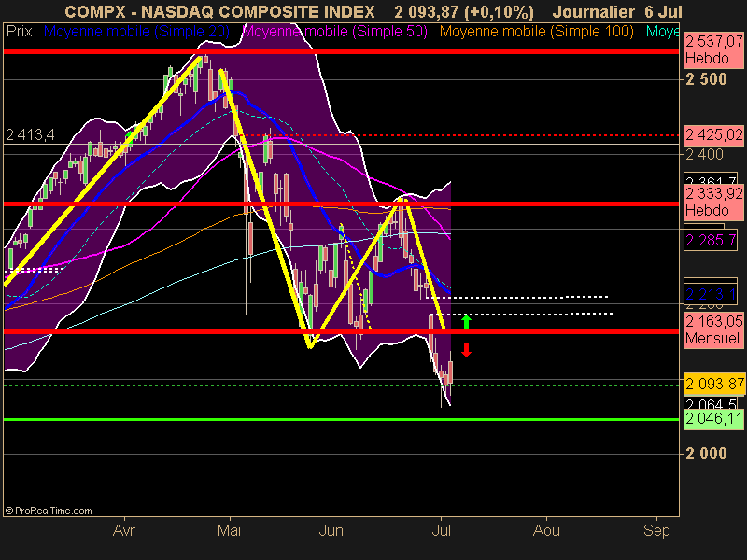Click the Mai date axis label

click(229, 530)
